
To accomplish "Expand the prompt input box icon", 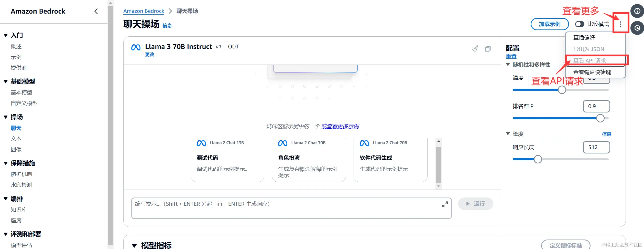I will [x=445, y=204].
